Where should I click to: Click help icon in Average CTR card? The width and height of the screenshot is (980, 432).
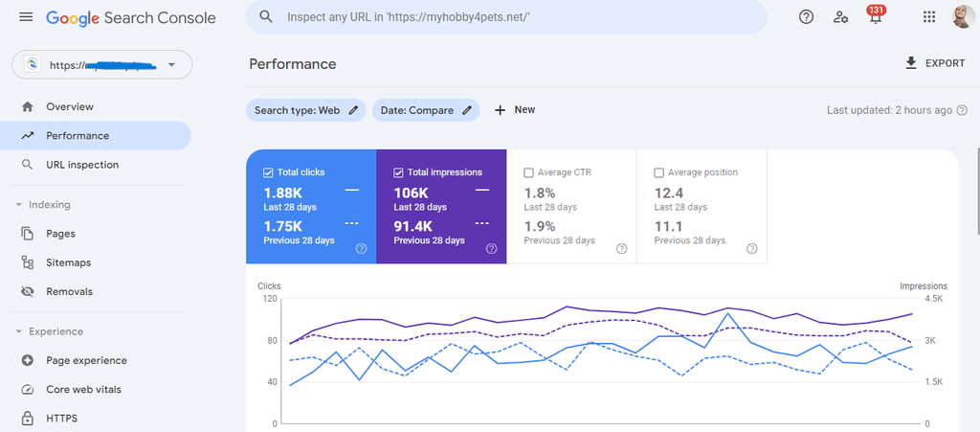point(621,249)
